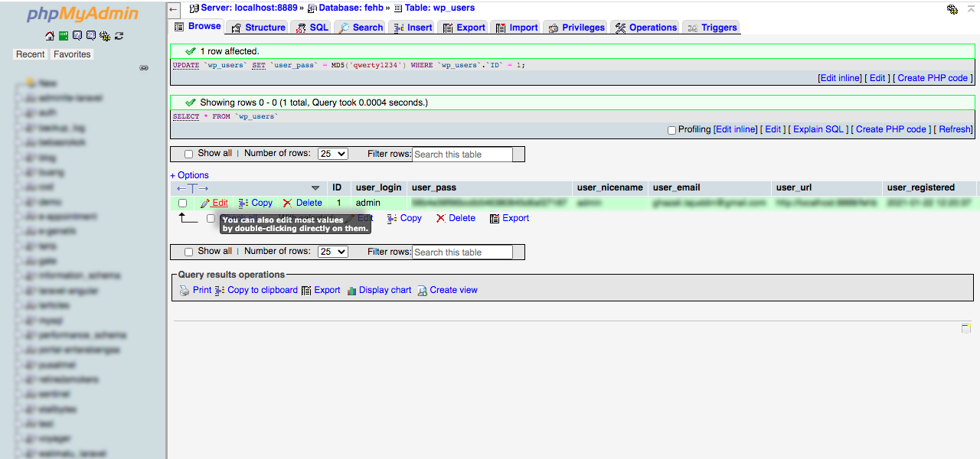
Task: Switch to the Browse tab
Action: (197, 26)
